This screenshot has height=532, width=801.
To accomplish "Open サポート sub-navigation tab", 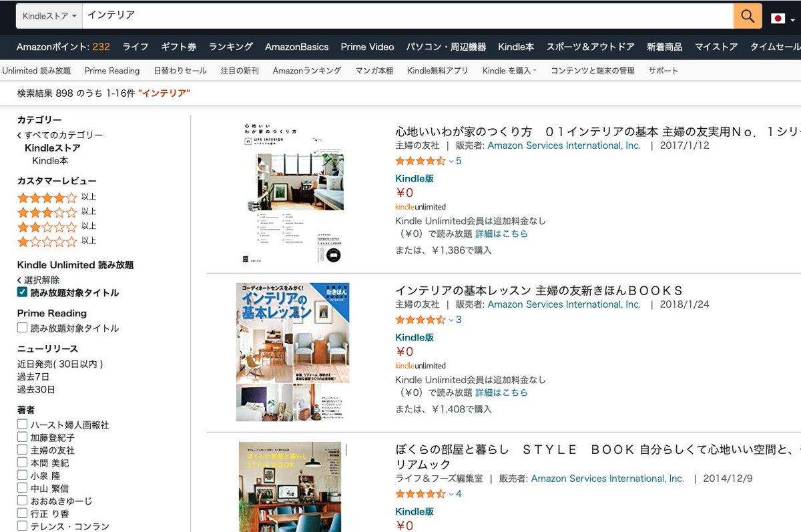I will 663,71.
